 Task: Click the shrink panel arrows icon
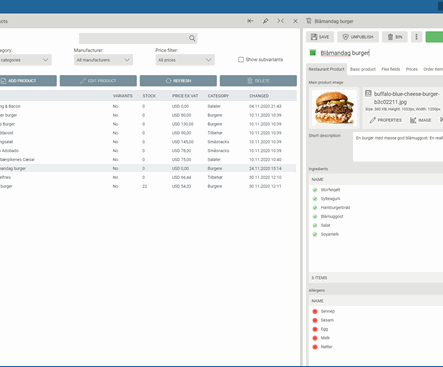tap(281, 21)
